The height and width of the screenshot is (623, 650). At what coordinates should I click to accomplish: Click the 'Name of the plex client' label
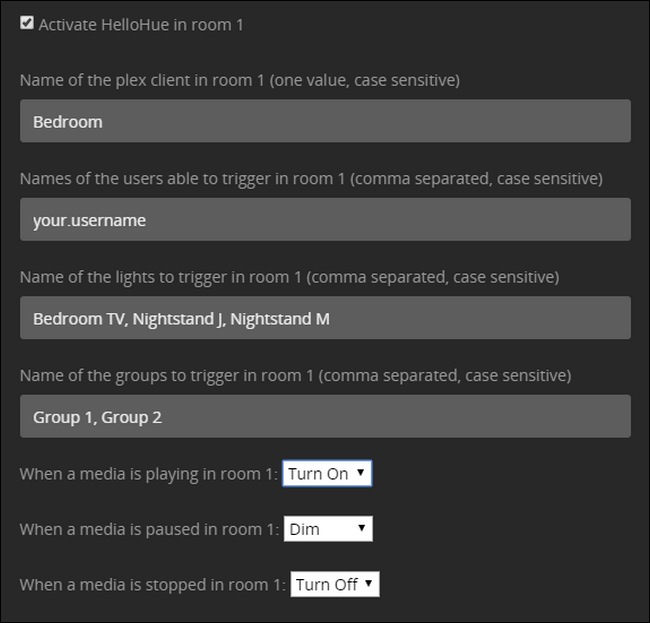[239, 78]
